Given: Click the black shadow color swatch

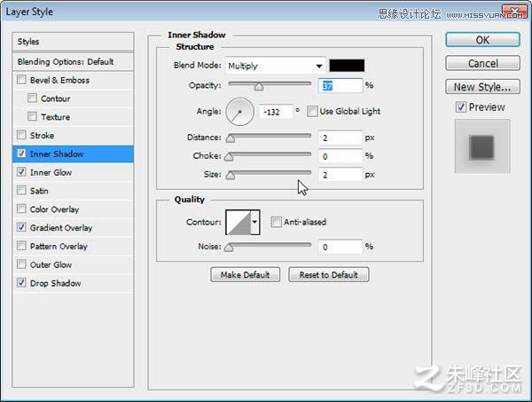Looking at the screenshot, I should [347, 66].
